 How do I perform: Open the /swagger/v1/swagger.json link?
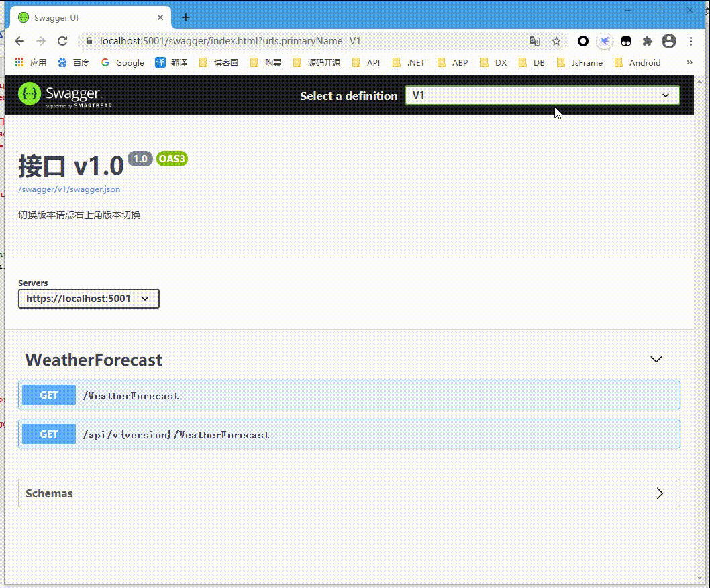[x=69, y=189]
